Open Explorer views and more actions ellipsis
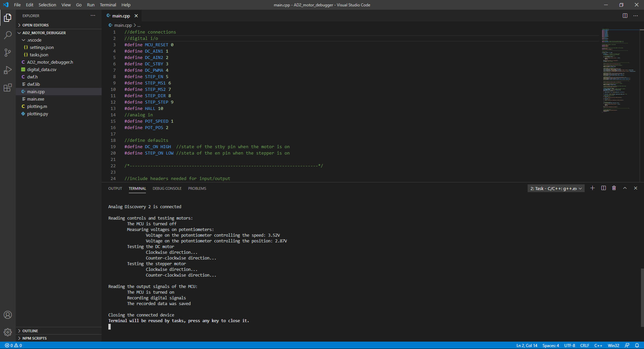Viewport: 644px width, 349px height. click(93, 16)
